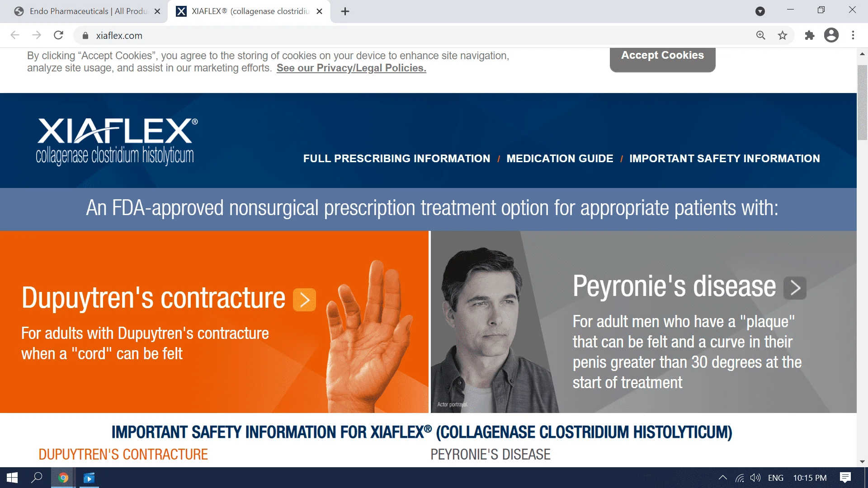Expand Peyronie's disease gray arrow
868x488 pixels.
(x=795, y=288)
